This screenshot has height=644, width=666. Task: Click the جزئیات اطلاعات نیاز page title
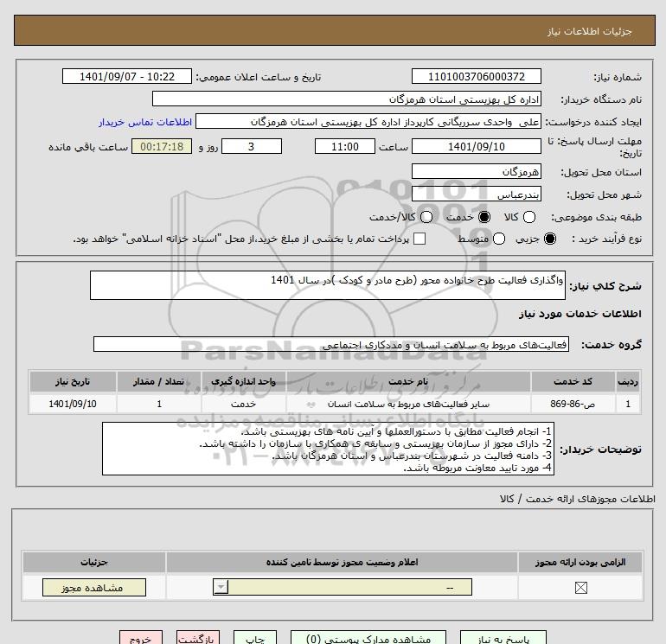[589, 31]
